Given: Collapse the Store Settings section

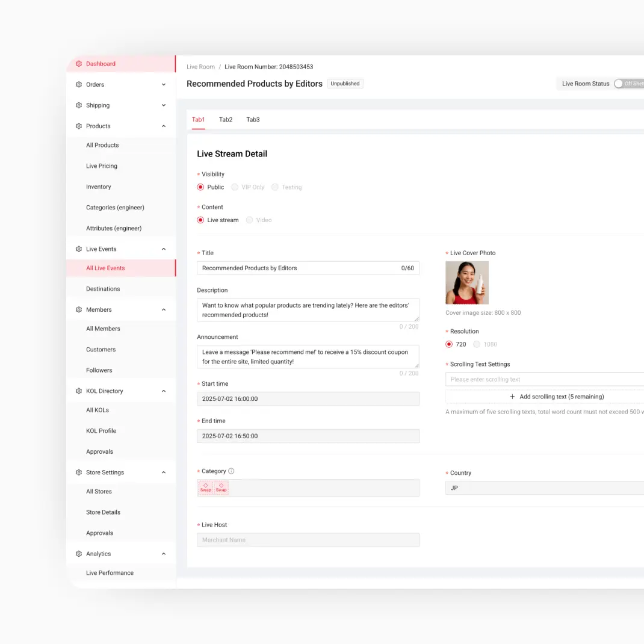Looking at the screenshot, I should [163, 472].
